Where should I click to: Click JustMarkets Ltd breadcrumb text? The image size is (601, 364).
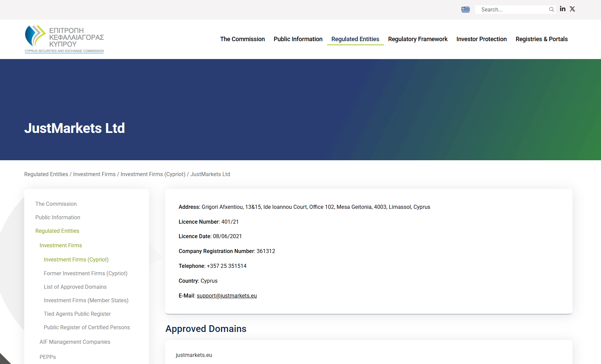coord(210,174)
